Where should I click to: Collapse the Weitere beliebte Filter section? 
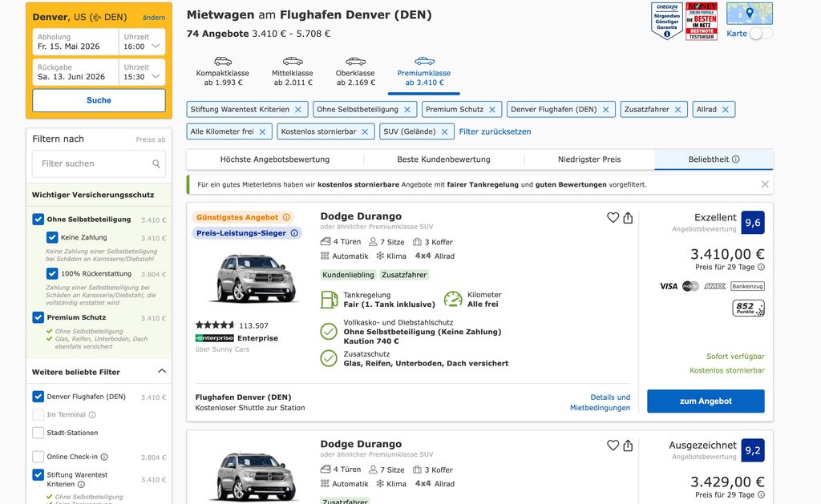point(161,372)
